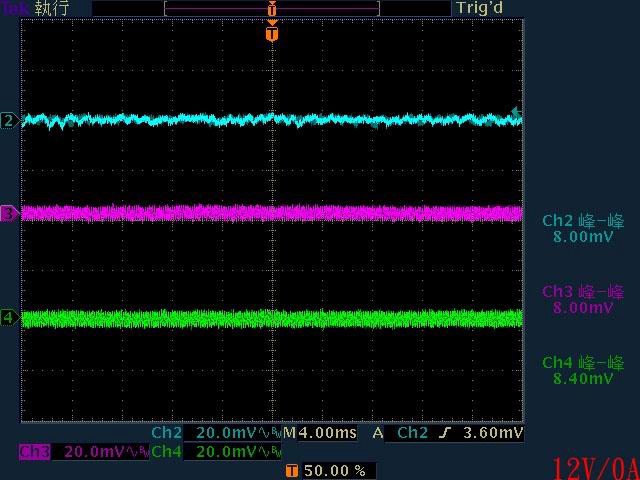Click the Tek logo in top corner
Image resolution: width=640 pixels, height=480 pixels.
pyautogui.click(x=14, y=8)
